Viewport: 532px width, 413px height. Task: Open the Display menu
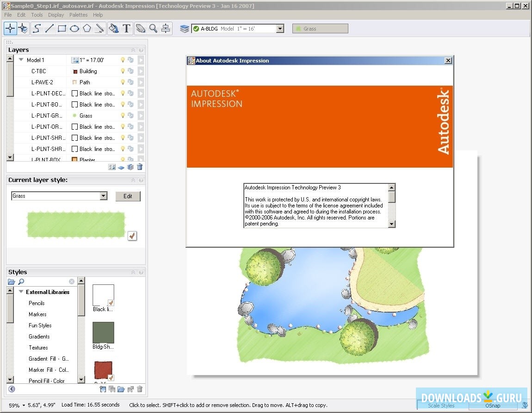tap(56, 15)
